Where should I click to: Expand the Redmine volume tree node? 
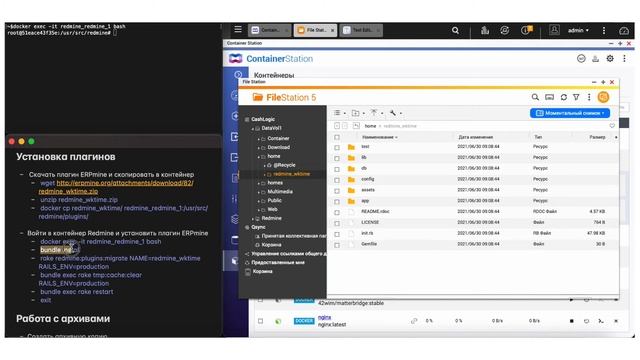253,219
